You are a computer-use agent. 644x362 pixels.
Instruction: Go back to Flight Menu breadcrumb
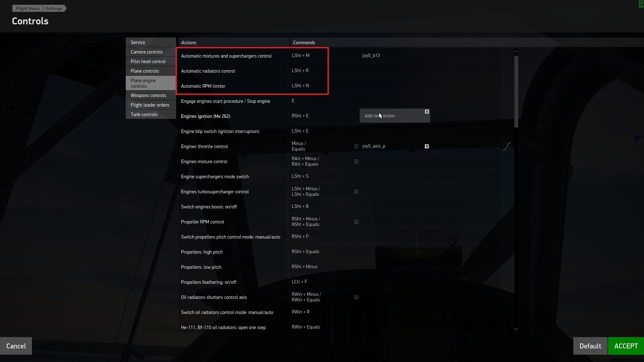27,9
